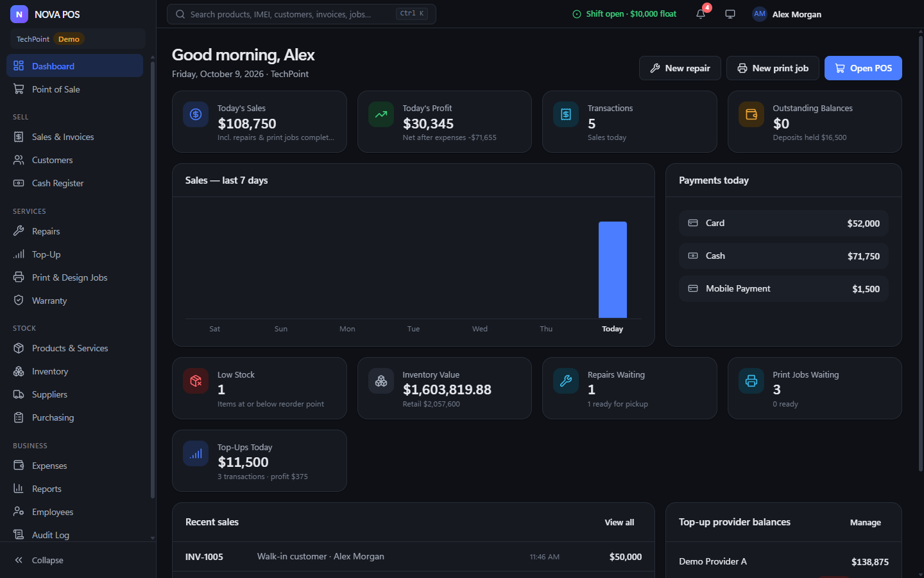Click the Print Jobs Waiting printer icon
Image resolution: width=924 pixels, height=578 pixels.
coord(751,381)
